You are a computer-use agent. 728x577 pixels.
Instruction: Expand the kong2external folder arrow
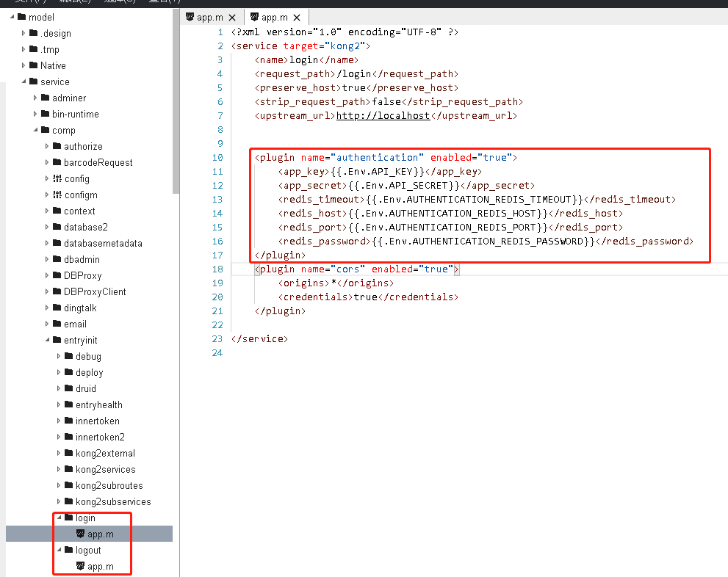(59, 453)
